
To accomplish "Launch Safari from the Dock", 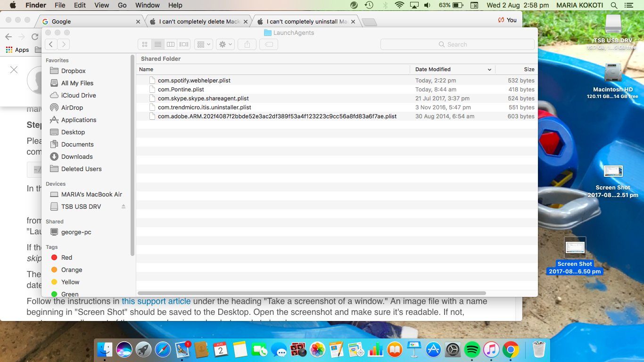I will coord(163,349).
